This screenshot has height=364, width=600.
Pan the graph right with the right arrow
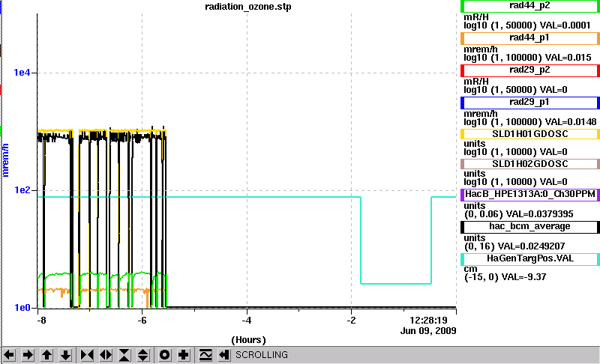(28, 355)
